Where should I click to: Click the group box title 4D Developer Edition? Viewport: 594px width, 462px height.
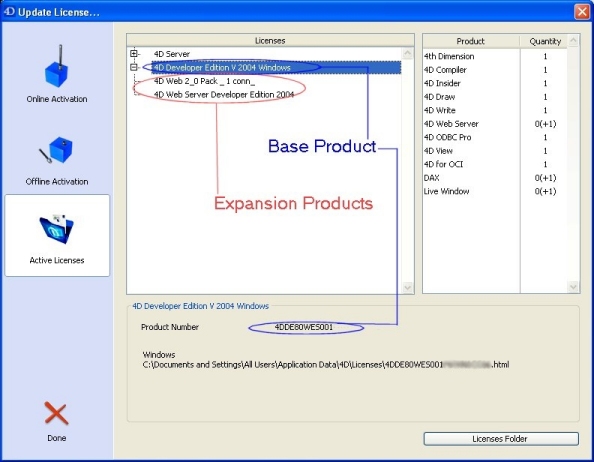coord(200,306)
